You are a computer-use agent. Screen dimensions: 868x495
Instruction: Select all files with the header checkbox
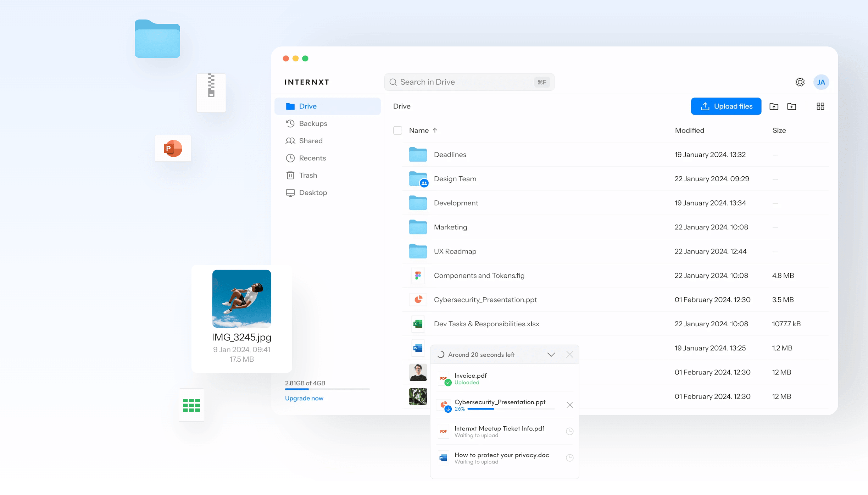(x=397, y=130)
